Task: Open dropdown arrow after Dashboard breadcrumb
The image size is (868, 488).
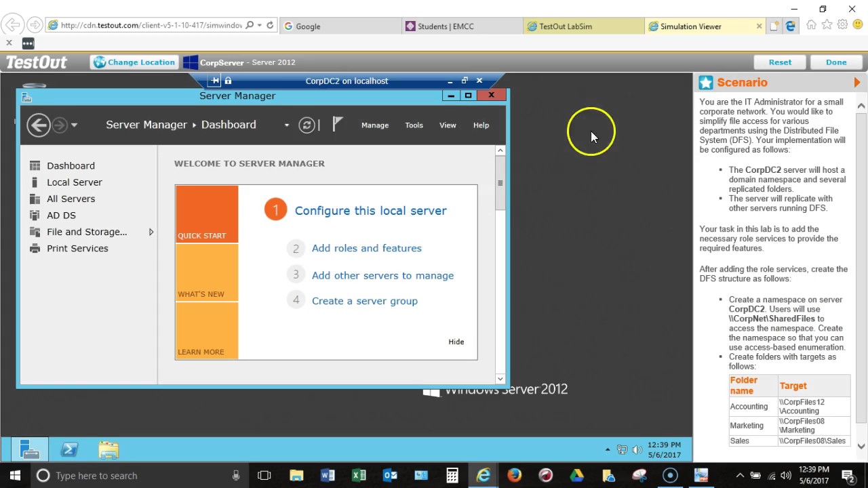Action: tap(287, 125)
